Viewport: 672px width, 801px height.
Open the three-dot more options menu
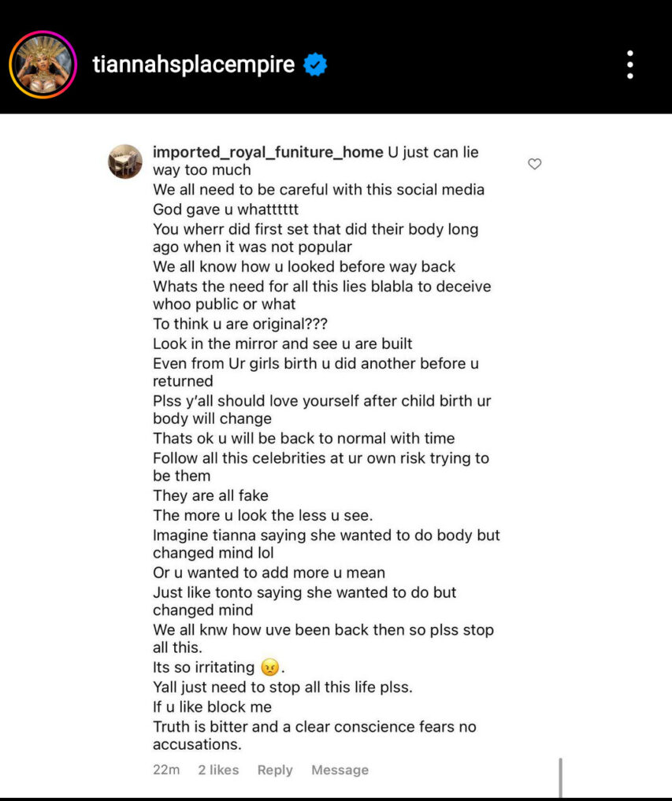click(x=630, y=65)
